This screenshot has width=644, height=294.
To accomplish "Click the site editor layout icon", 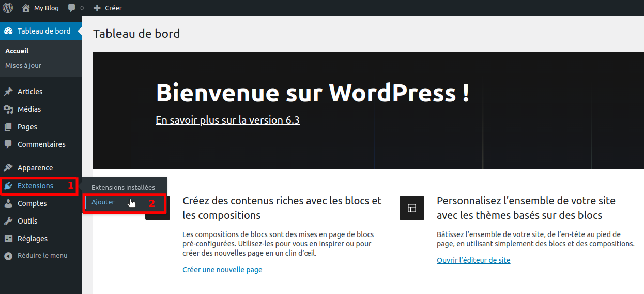I will coord(412,208).
